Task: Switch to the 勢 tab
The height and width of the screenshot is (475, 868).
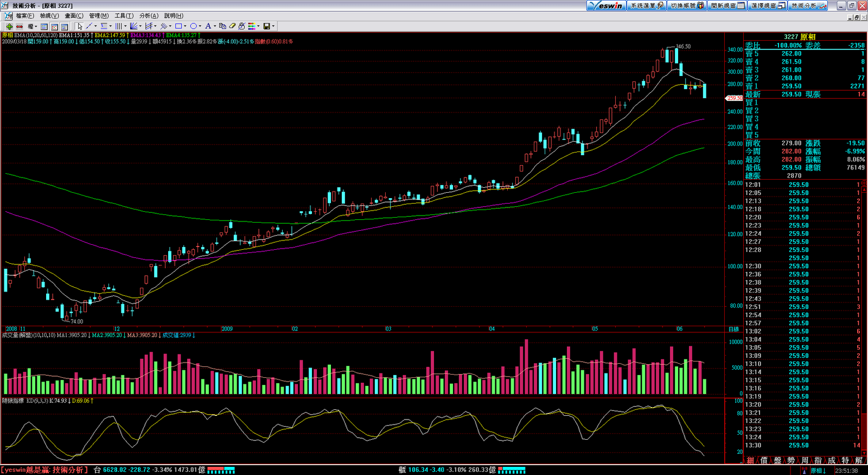Action: pos(791,460)
